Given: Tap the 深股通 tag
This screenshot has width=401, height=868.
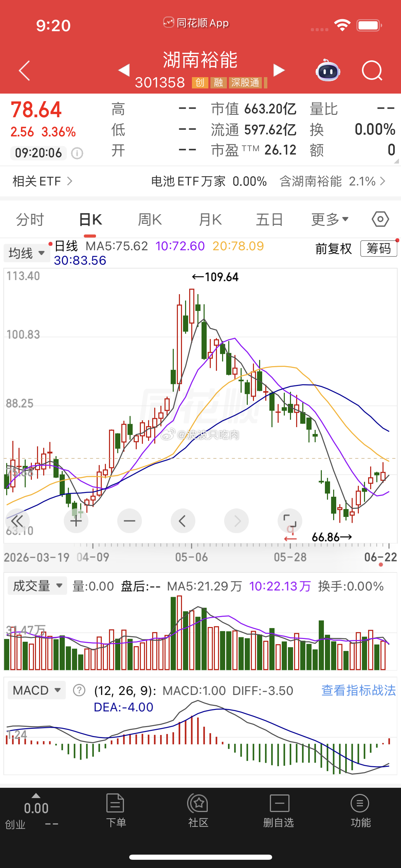Looking at the screenshot, I should (x=245, y=83).
